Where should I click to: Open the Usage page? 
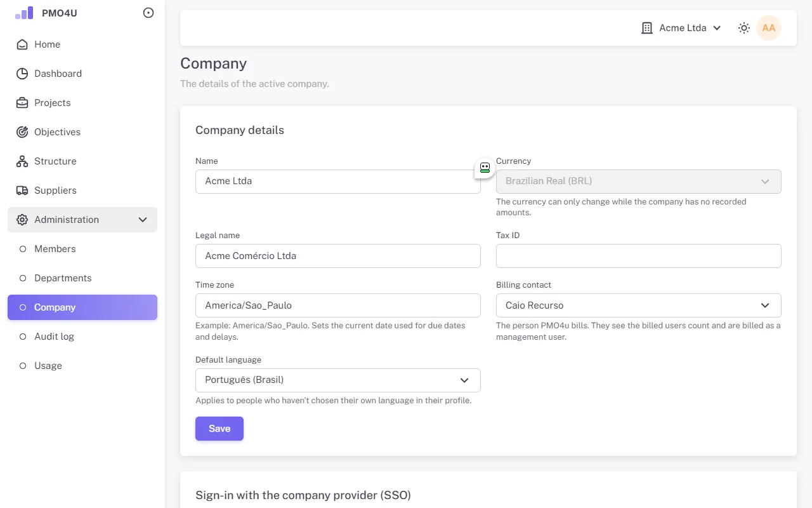point(82,366)
